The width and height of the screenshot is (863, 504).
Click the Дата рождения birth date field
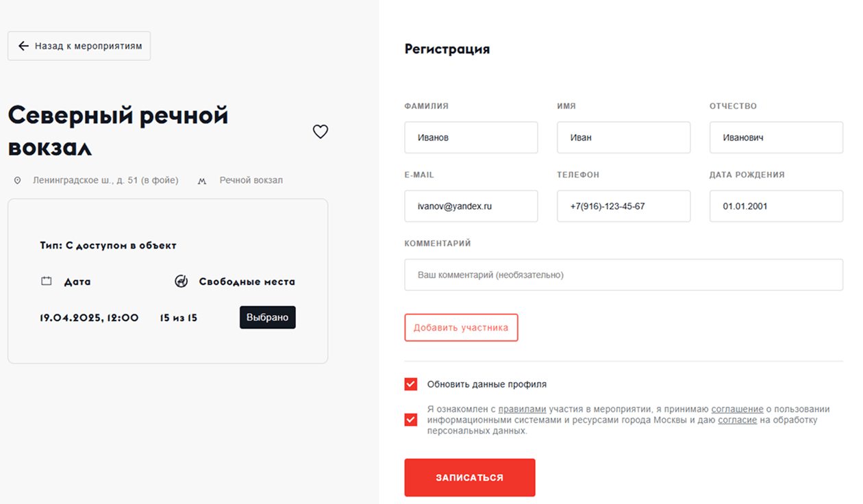(x=776, y=206)
